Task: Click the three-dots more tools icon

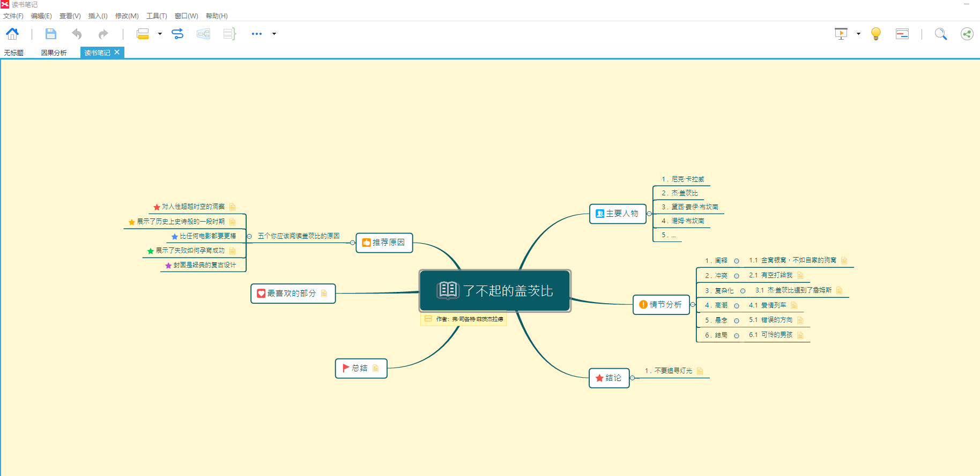Action: pos(257,34)
